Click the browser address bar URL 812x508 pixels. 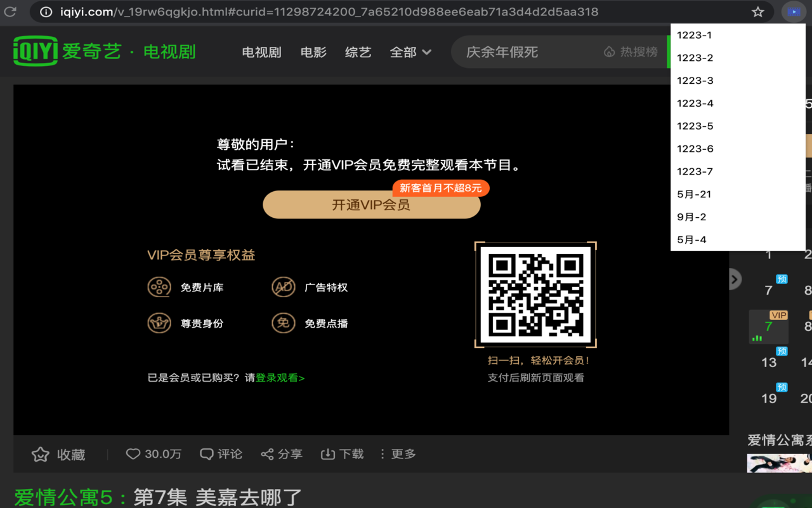tap(329, 11)
